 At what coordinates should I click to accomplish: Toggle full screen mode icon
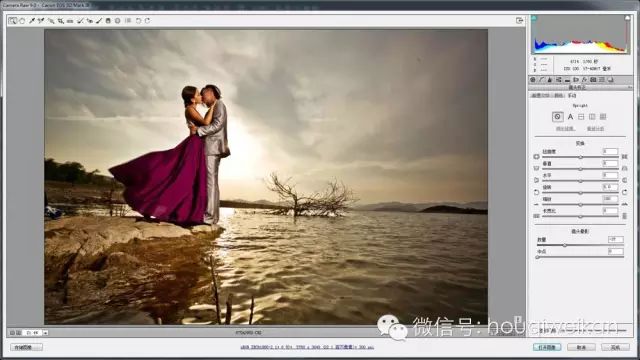click(x=520, y=20)
